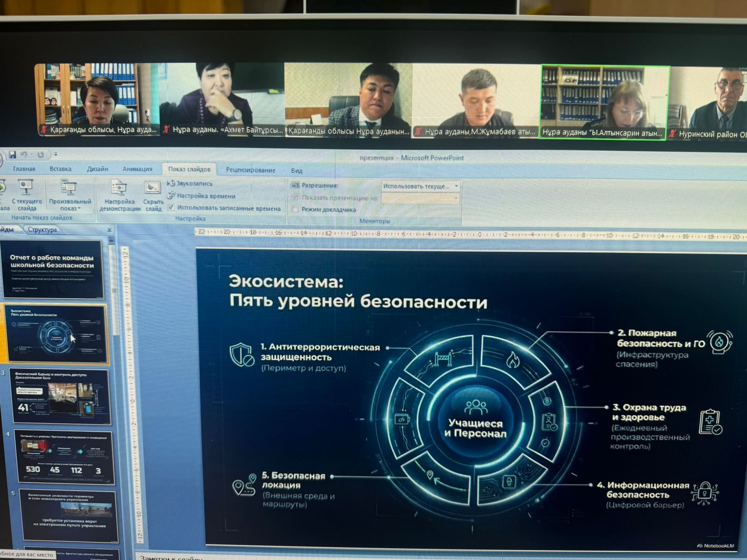Click the Звукозапись narration icon
The width and height of the screenshot is (747, 560).
click(171, 183)
